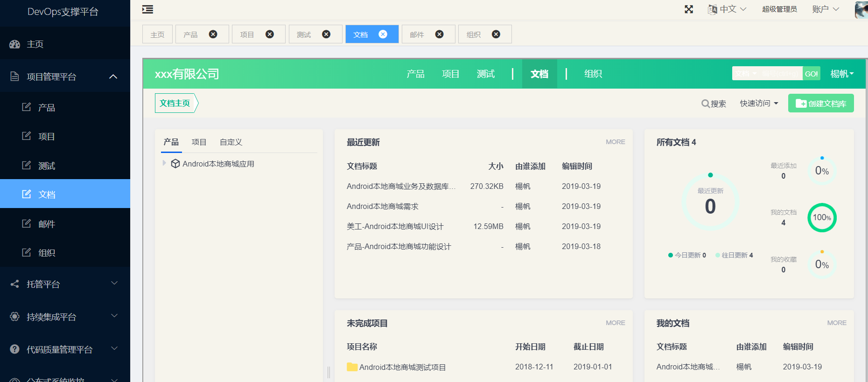The width and height of the screenshot is (868, 382).
Task: Click MORE link in 最近更新 panel
Action: click(615, 142)
